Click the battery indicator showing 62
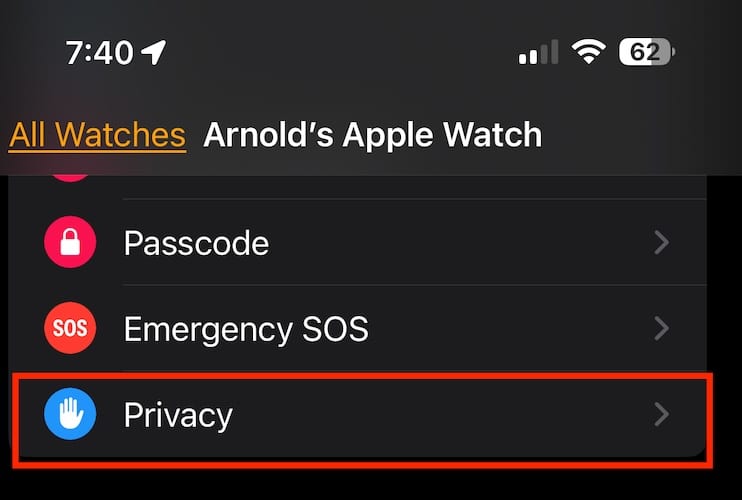Viewport: 742px width, 500px height. coord(648,52)
